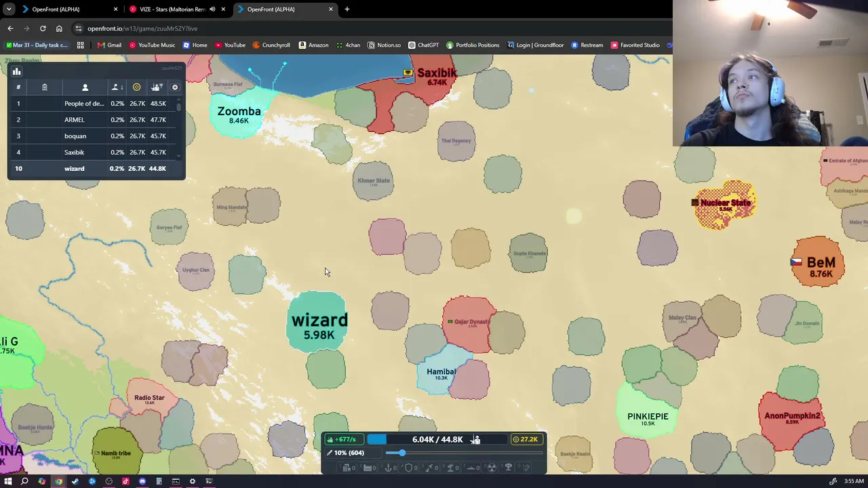Open Home bookmark
The width and height of the screenshot is (868, 488).
(195, 45)
